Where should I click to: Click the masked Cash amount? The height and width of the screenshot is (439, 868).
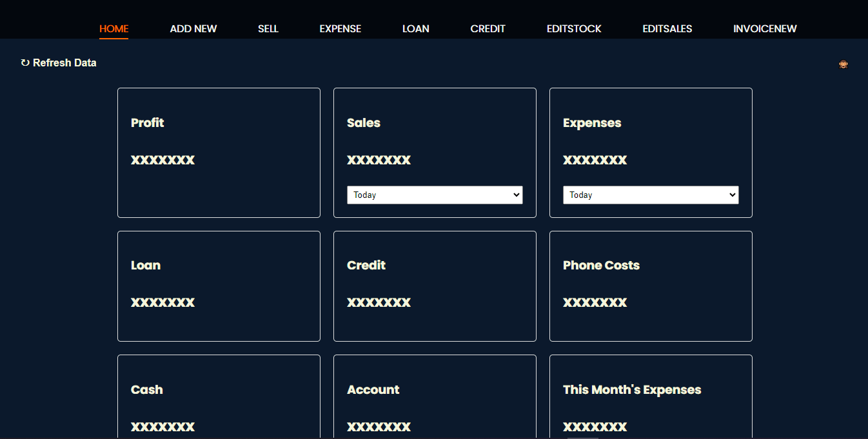coord(163,426)
